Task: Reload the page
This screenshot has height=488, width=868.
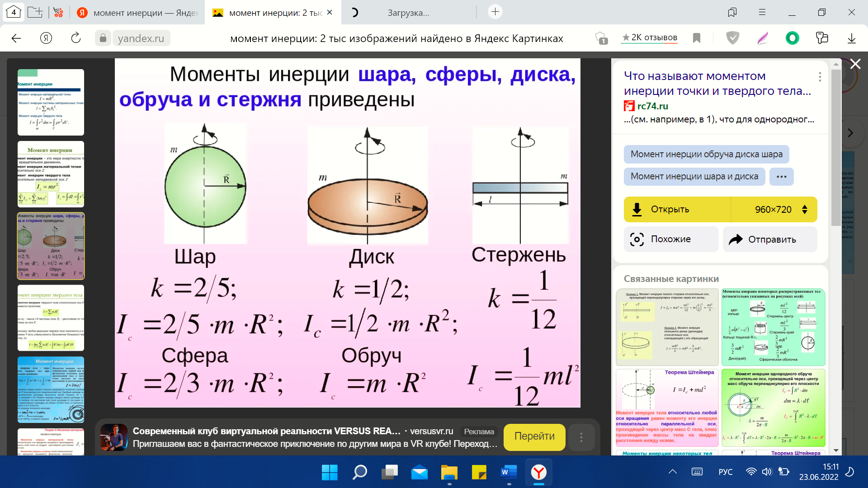Action: pos(76,38)
